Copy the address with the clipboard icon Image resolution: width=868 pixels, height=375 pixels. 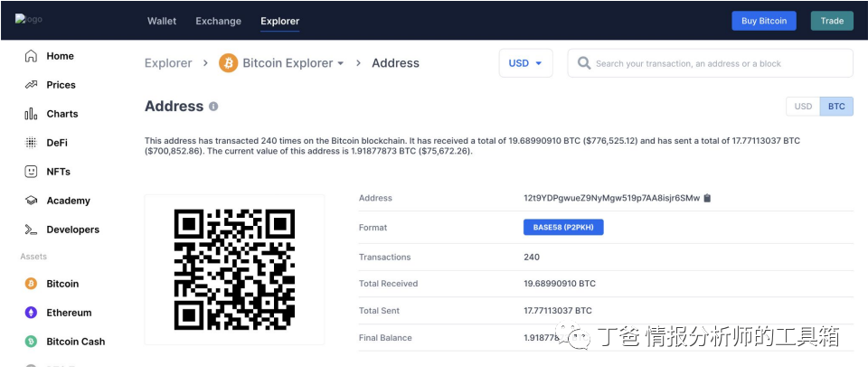(707, 198)
